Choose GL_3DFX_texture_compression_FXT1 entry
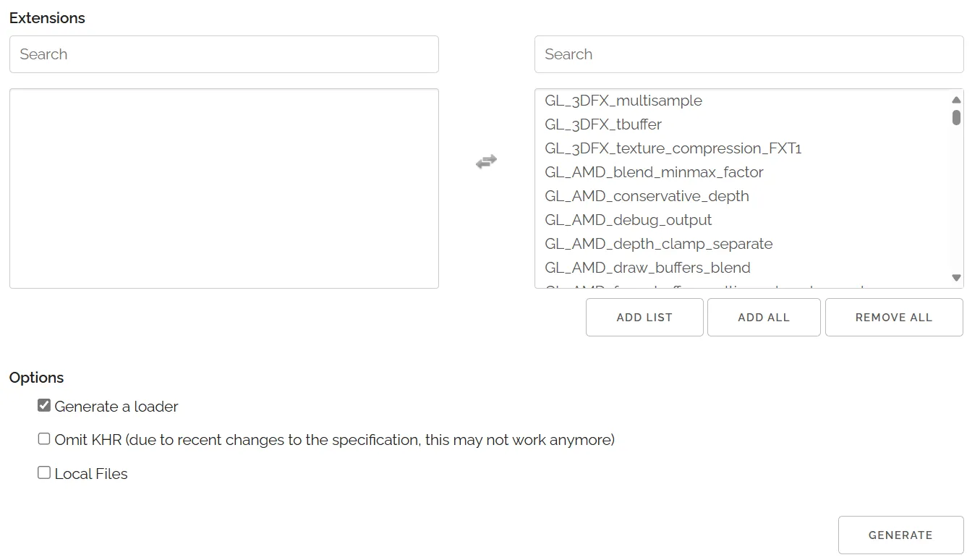980x560 pixels. (673, 148)
